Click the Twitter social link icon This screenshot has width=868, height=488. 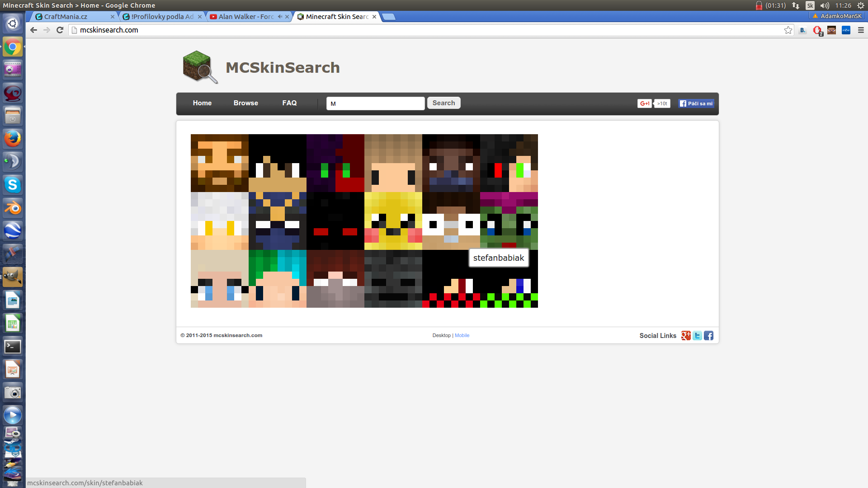point(697,335)
